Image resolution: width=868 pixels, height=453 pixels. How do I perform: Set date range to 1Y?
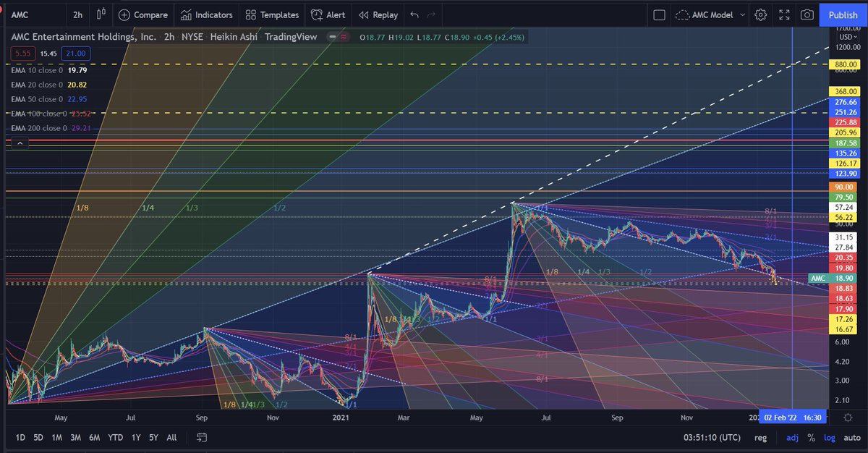135,437
